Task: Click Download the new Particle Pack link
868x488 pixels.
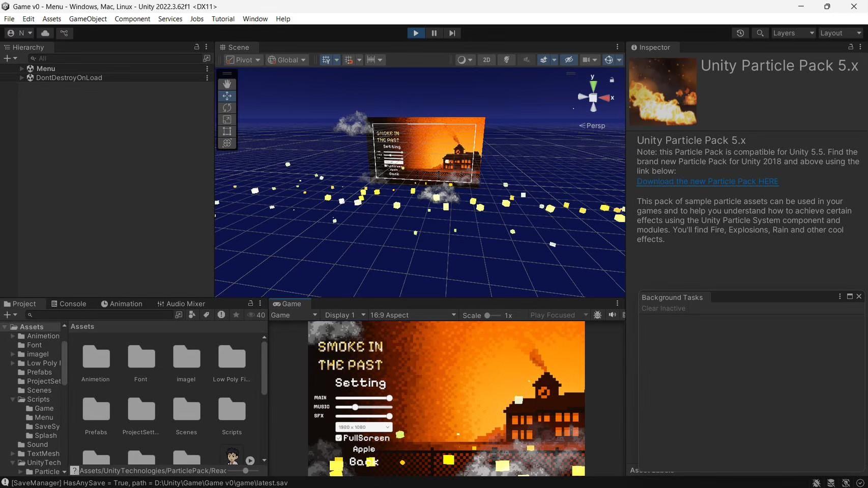Action: 707,181
